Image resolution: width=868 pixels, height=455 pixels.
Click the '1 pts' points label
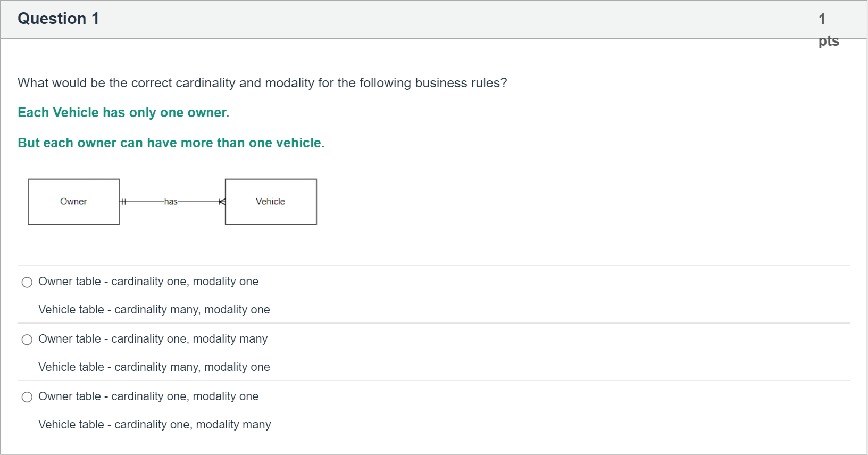[828, 30]
